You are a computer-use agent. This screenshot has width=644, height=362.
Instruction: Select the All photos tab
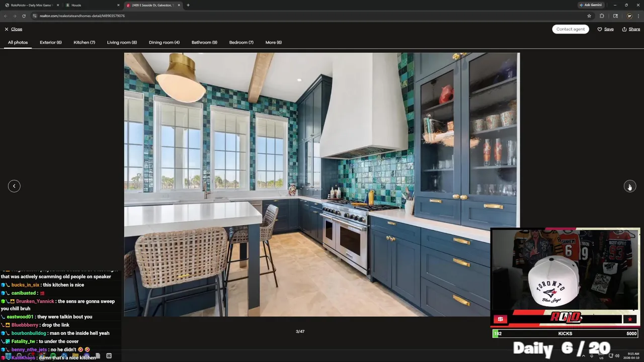pyautogui.click(x=18, y=42)
